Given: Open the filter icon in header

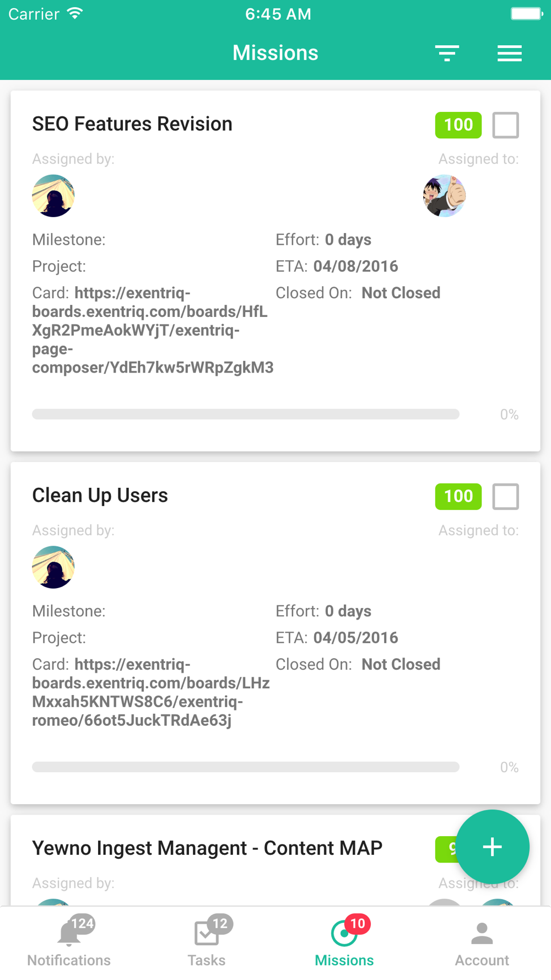Looking at the screenshot, I should coord(447,53).
